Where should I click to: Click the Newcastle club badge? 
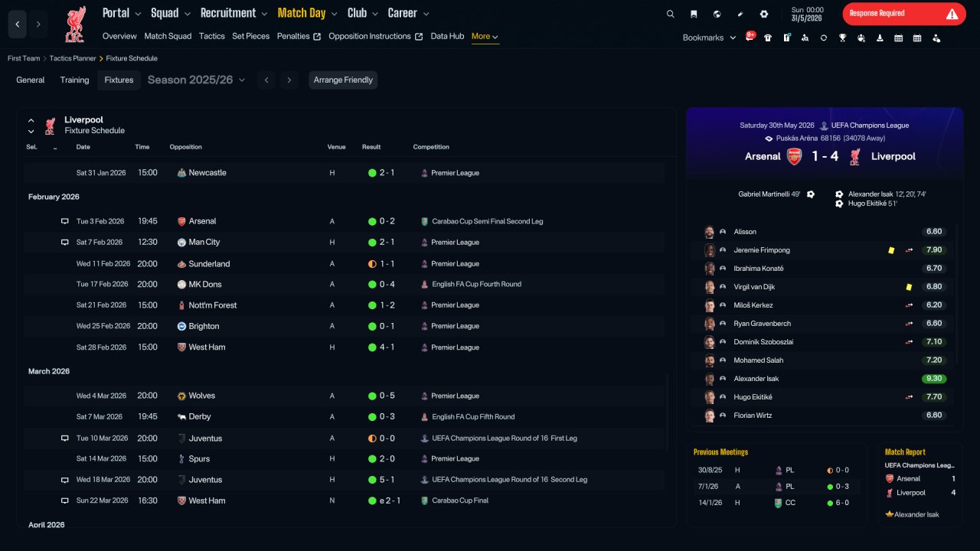(x=181, y=173)
